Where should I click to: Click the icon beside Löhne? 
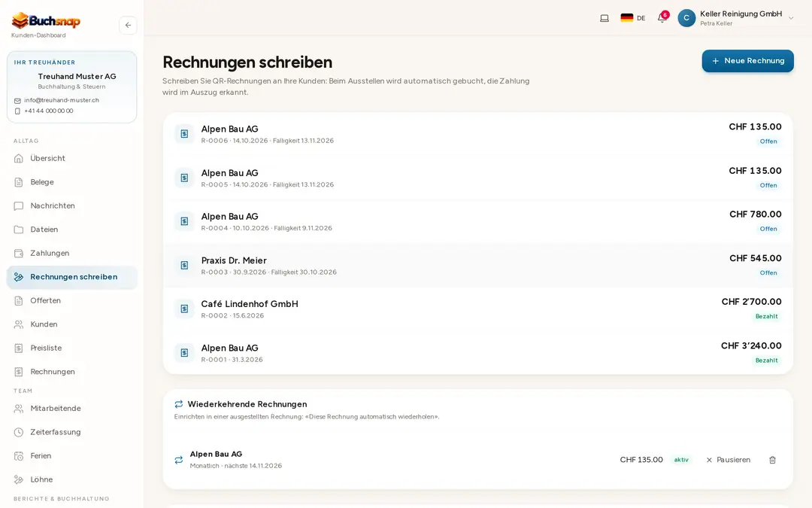pos(19,479)
